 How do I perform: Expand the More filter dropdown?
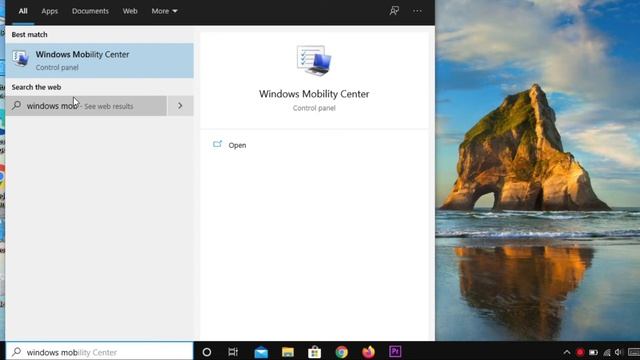[164, 11]
